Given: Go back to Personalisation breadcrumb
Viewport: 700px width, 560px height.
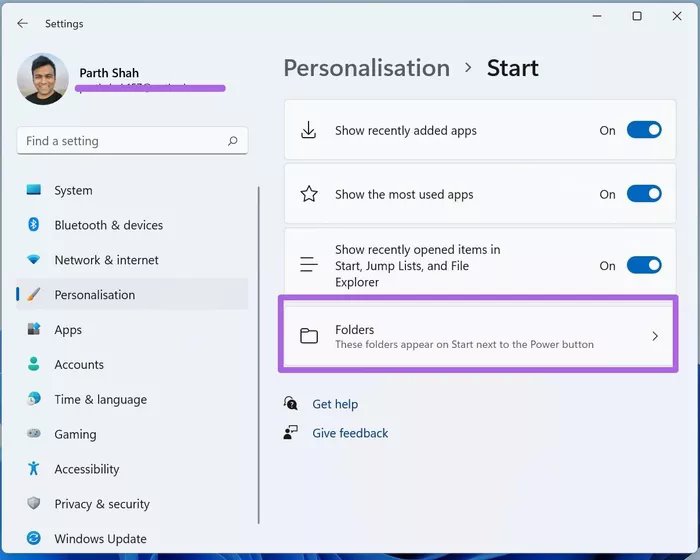Looking at the screenshot, I should pyautogui.click(x=367, y=68).
